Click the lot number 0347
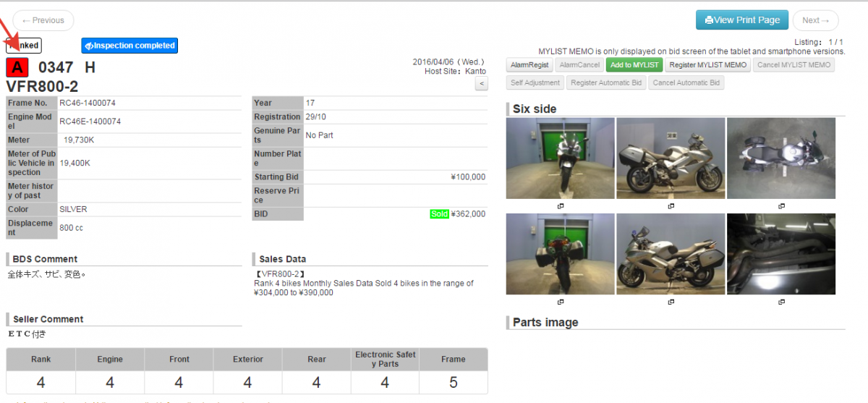 coord(56,68)
